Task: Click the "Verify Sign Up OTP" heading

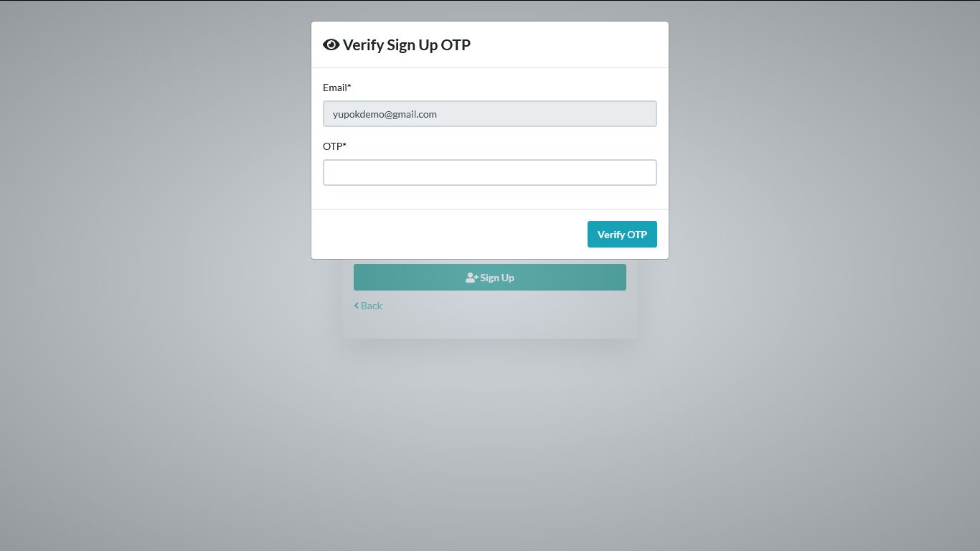Action: [x=406, y=45]
